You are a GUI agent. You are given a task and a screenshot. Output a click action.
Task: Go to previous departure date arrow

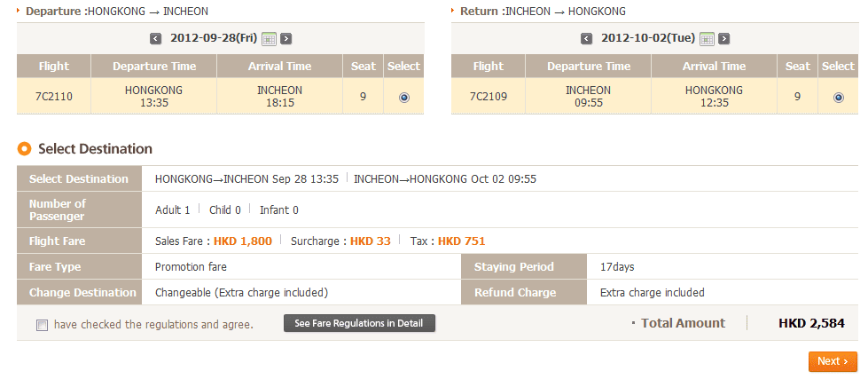156,38
